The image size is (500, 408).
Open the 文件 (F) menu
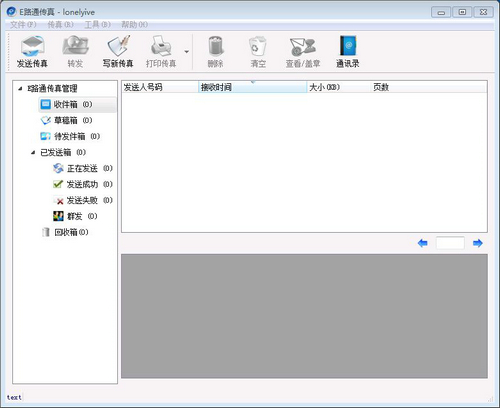[x=23, y=25]
